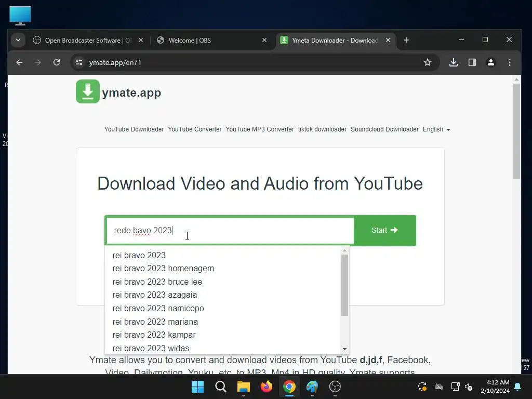Open tiktok downloader nav link
Screen dimensions: 532x399
pos(322,129)
